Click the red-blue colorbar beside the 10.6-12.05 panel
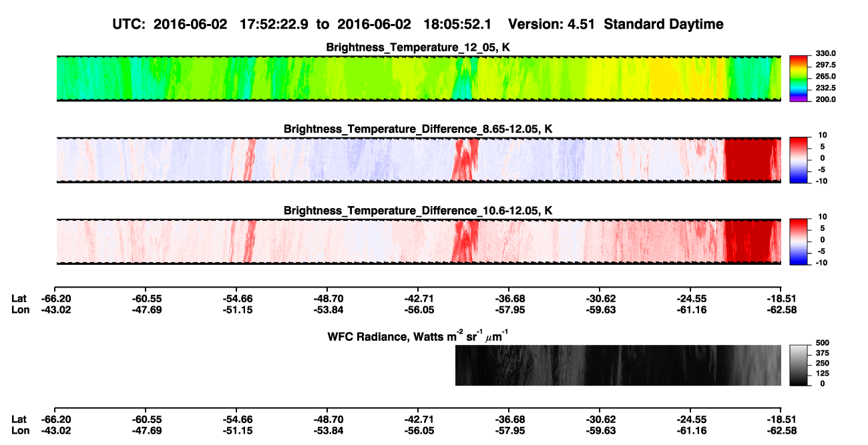868x445 pixels. pos(800,242)
